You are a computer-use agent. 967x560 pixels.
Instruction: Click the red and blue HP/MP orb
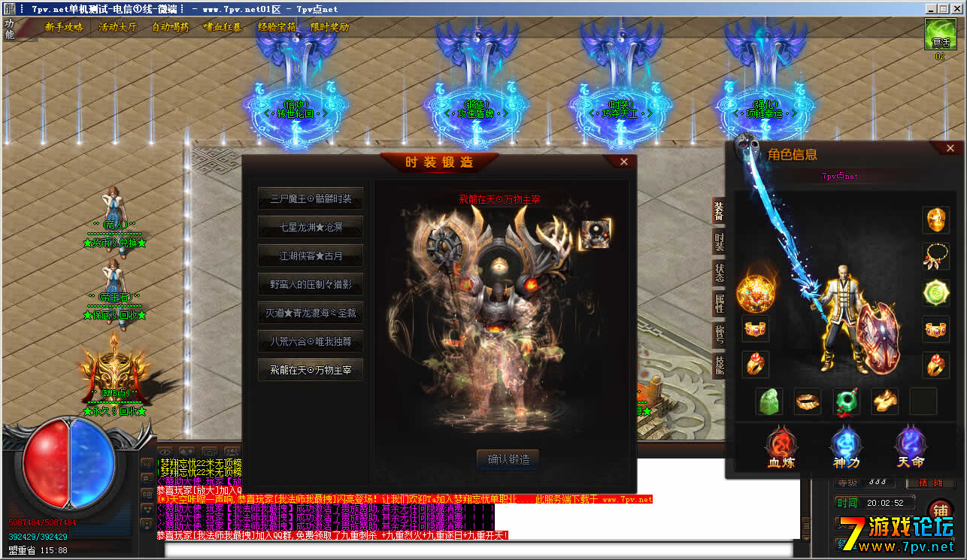click(69, 462)
